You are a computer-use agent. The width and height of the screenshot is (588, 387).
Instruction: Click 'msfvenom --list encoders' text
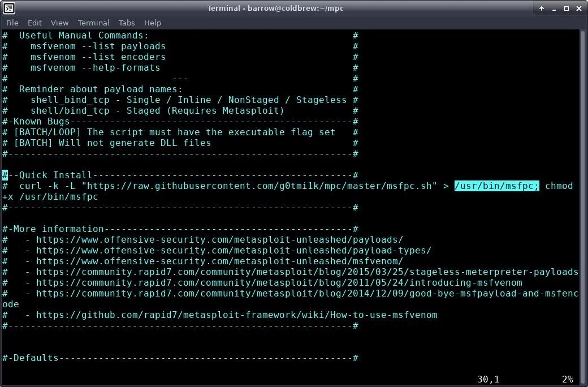click(98, 57)
